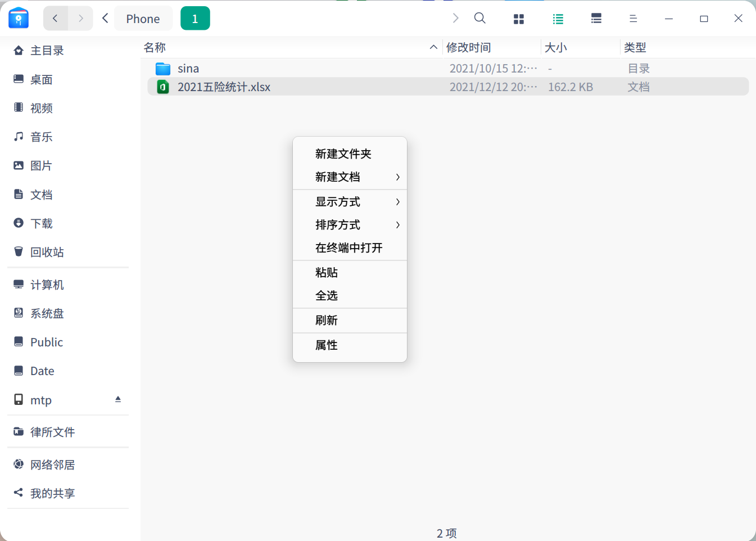Click the 2021/10/15 modified date cell

pos(494,69)
